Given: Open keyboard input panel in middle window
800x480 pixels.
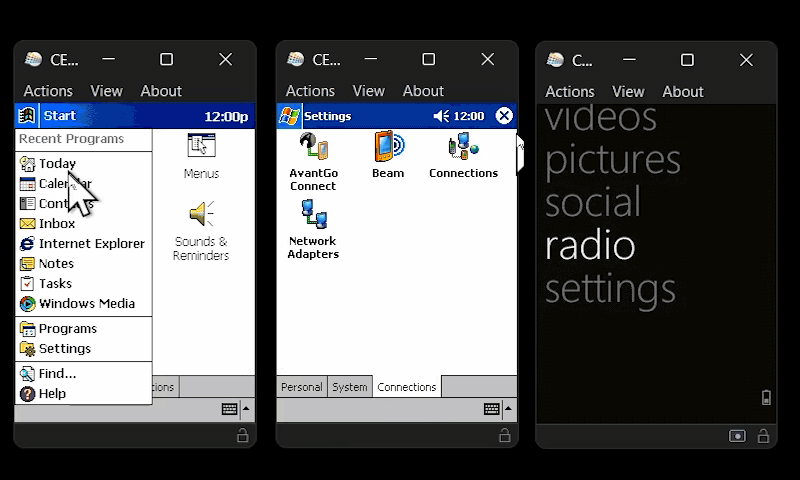Looking at the screenshot, I should point(492,409).
